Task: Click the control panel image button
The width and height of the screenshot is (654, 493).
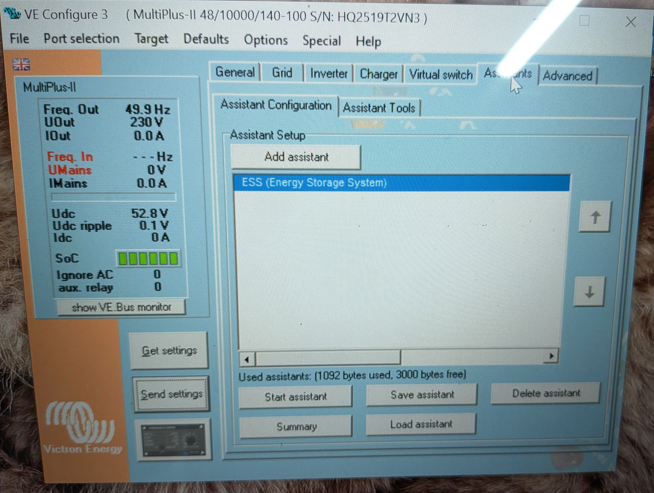Action: [x=174, y=440]
